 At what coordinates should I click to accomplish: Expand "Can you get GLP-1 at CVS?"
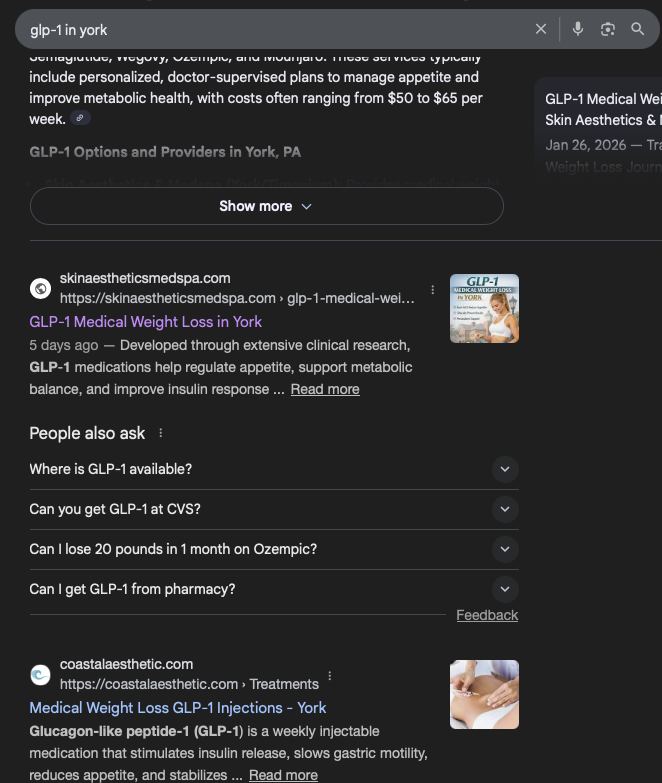(x=505, y=509)
